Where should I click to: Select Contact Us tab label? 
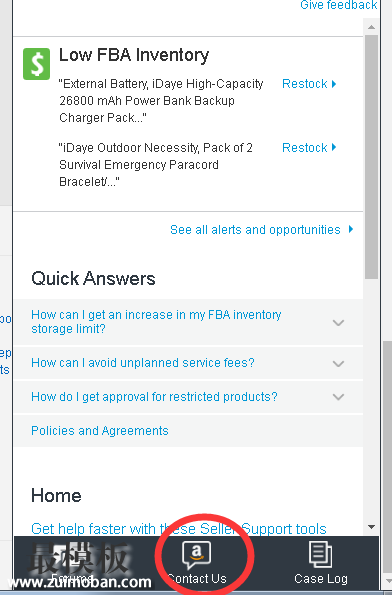(197, 579)
